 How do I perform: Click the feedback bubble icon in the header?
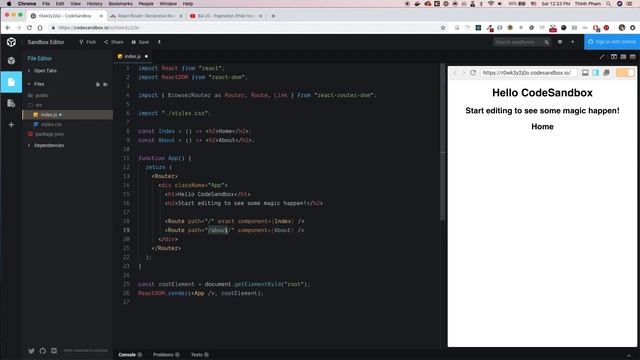(x=560, y=42)
